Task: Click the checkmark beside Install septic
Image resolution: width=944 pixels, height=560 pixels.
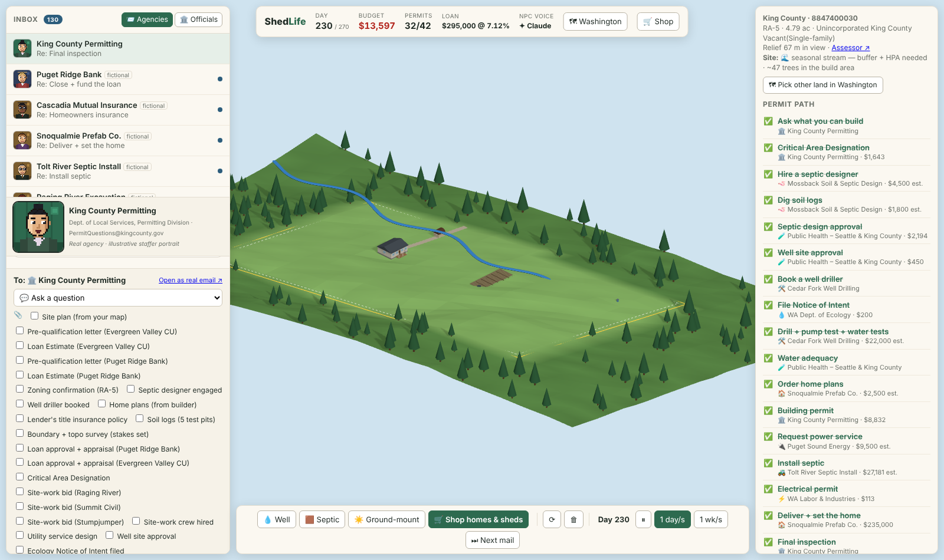Action: click(x=768, y=463)
